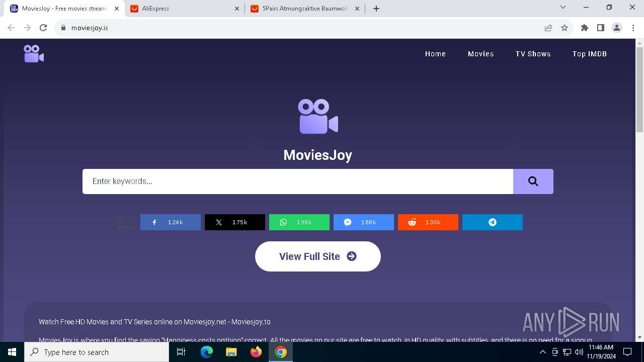Share via WhatsApp (198k)

[299, 222]
